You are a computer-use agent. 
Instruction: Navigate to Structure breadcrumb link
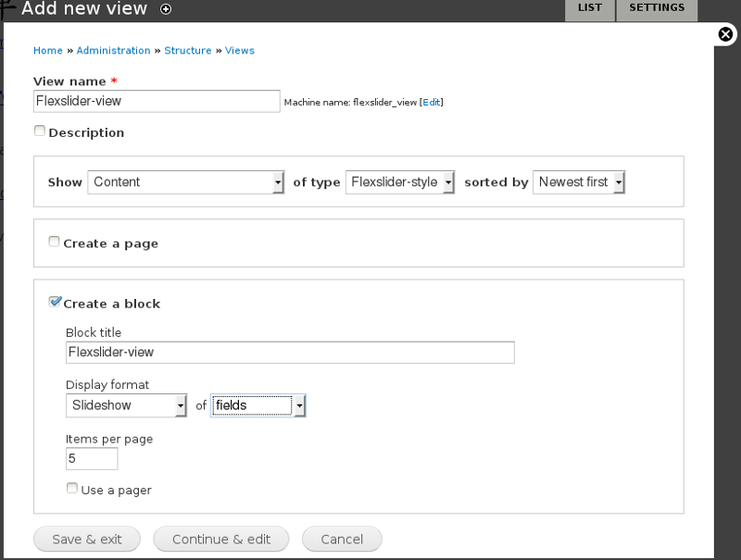click(188, 51)
